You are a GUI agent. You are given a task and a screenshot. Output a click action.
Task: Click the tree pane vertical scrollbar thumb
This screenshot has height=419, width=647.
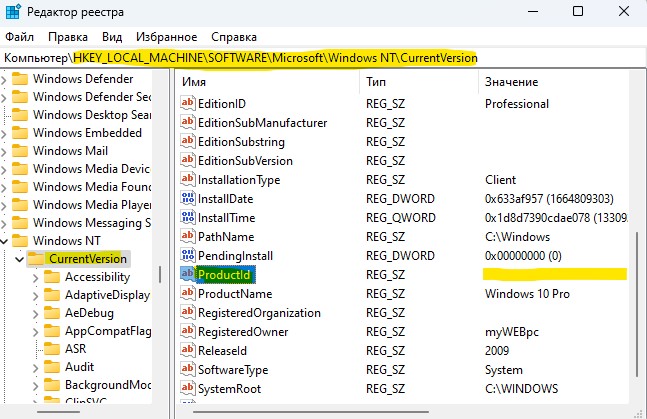(160, 275)
